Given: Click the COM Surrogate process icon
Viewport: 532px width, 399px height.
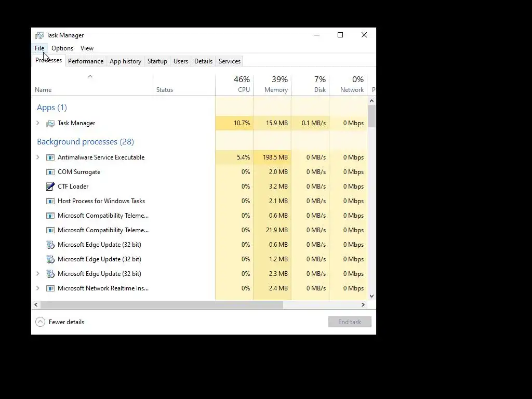Looking at the screenshot, I should click(x=50, y=172).
